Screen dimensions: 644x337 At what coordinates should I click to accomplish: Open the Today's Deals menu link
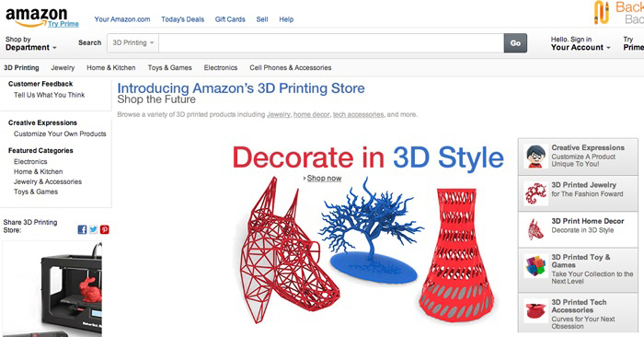tap(182, 19)
